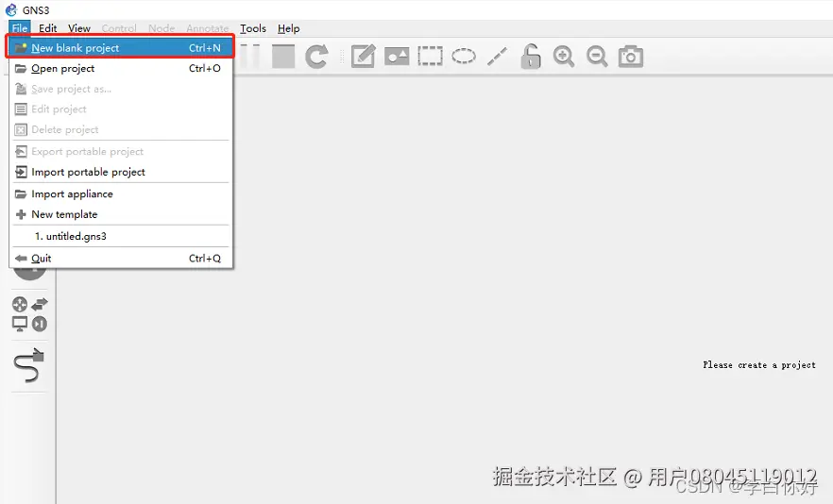Select the draw ellipse tool

pyautogui.click(x=464, y=56)
